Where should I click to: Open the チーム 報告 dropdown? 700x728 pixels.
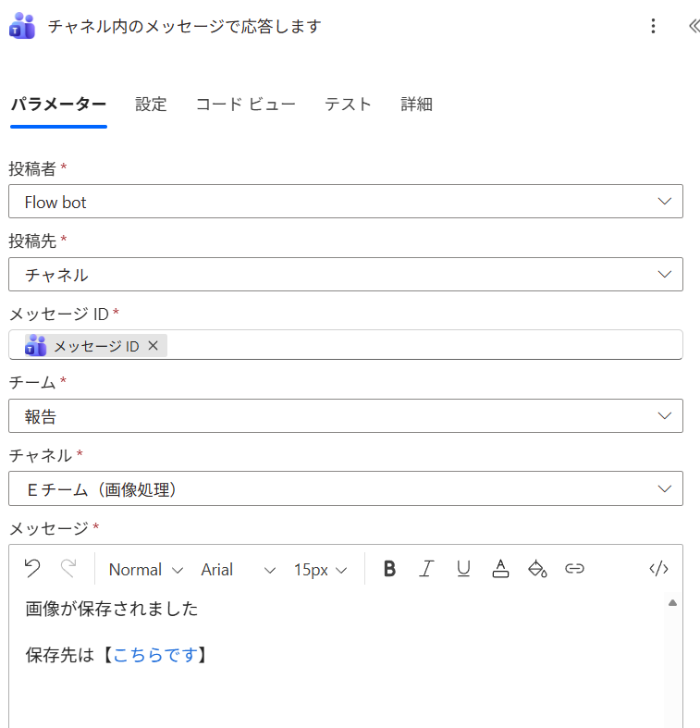pos(345,415)
